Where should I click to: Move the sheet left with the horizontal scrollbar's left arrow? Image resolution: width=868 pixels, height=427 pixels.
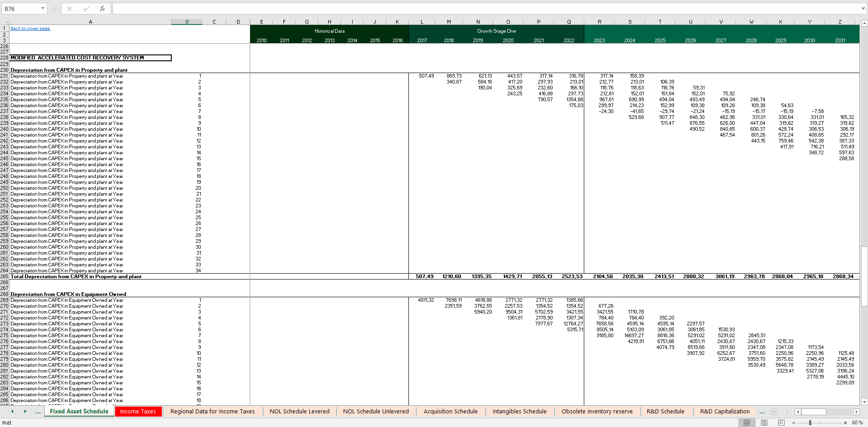tap(798, 412)
